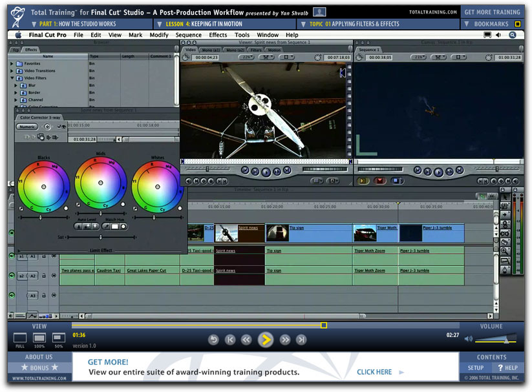Click the Canvas overwrite edit red button
This screenshot has width=532, height=392.
tap(379, 181)
